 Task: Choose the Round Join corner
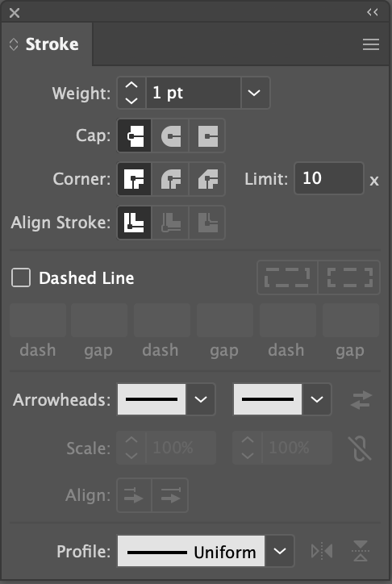tap(170, 179)
